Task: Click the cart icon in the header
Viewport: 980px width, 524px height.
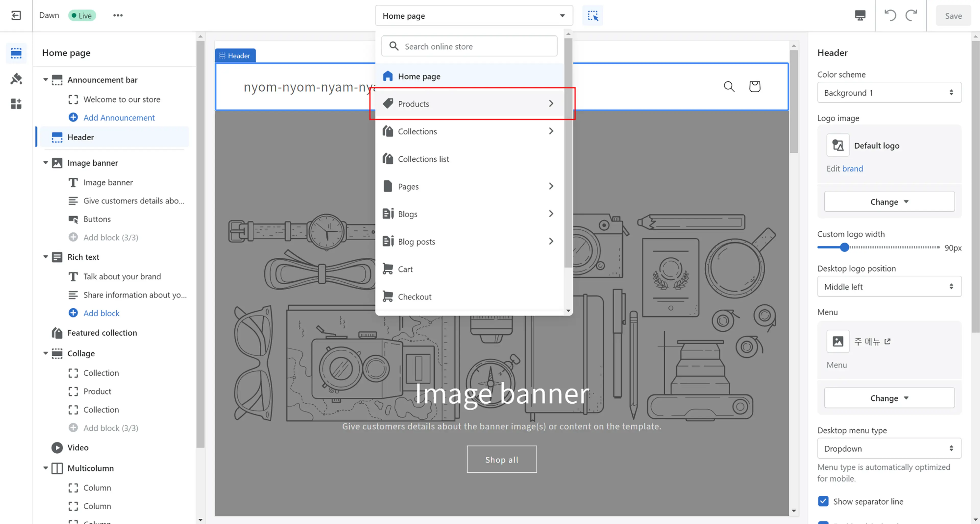Action: (x=754, y=86)
